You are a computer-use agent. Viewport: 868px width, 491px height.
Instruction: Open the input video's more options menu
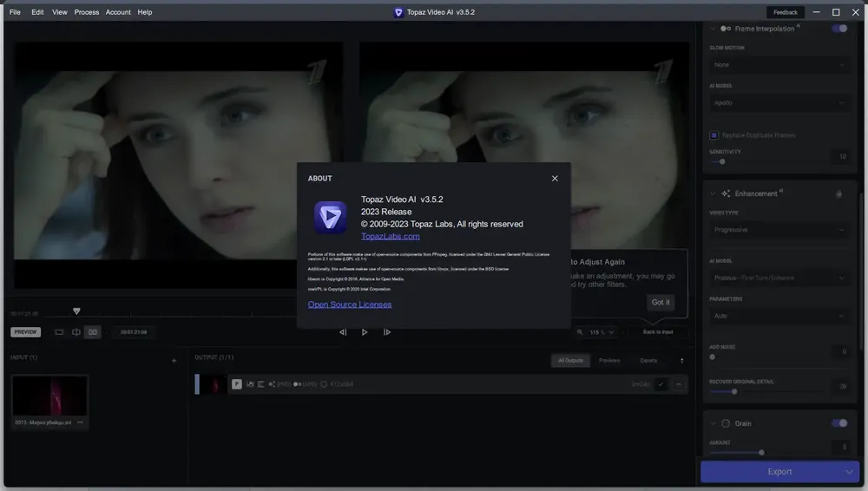pos(80,422)
